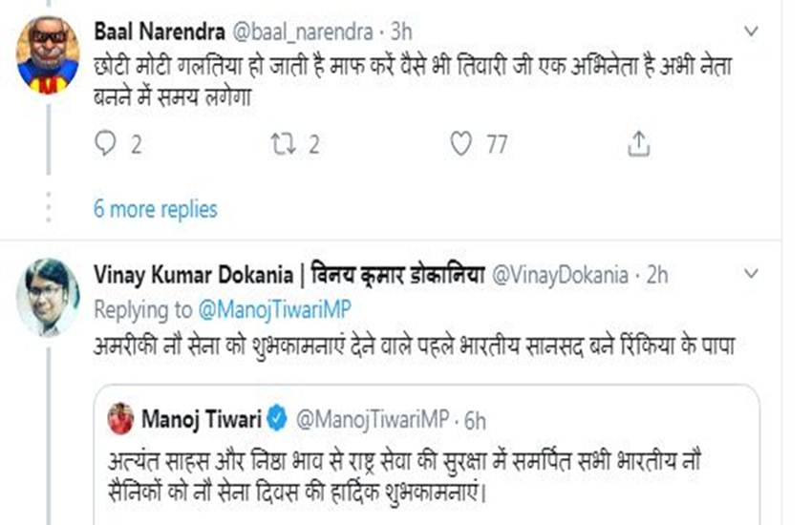812x525 pixels.
Task: Reply to Baal Narendra's tweet
Action: [105, 144]
